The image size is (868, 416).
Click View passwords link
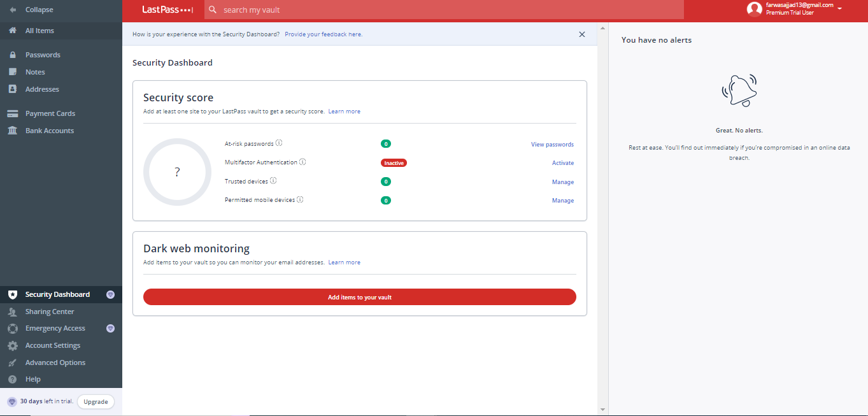[552, 145]
